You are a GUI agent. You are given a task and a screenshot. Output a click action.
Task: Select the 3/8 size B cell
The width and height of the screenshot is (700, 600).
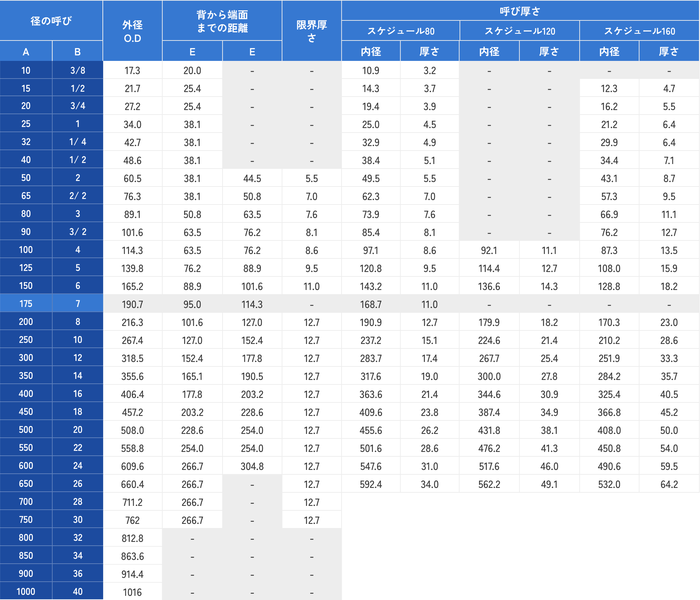[x=78, y=71]
